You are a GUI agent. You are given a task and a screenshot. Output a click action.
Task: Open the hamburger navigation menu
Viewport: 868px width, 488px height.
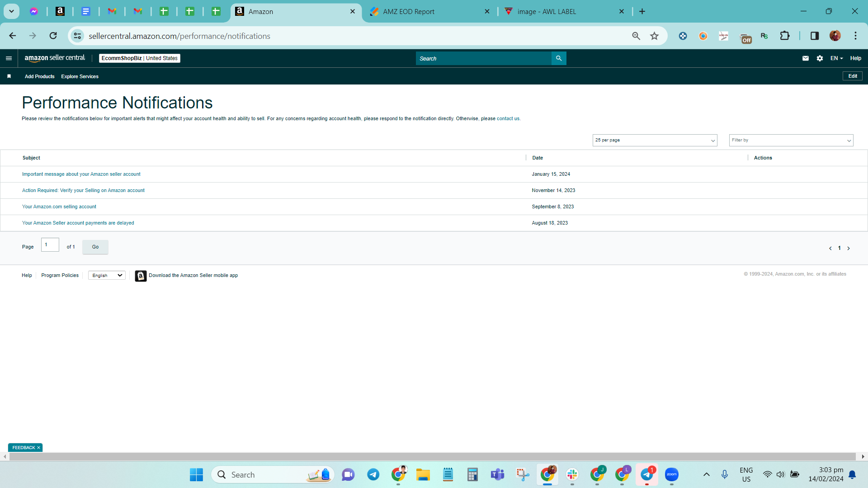9,58
